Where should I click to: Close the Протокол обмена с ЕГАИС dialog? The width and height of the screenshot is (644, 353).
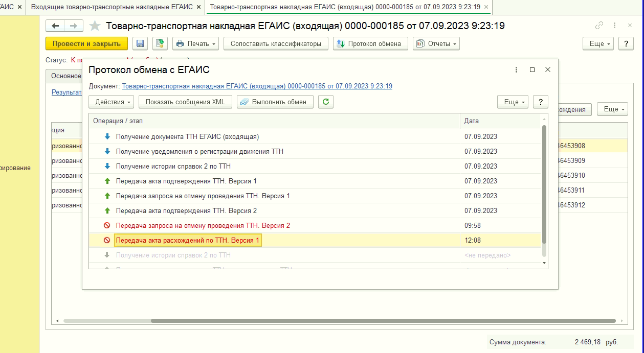pos(547,69)
